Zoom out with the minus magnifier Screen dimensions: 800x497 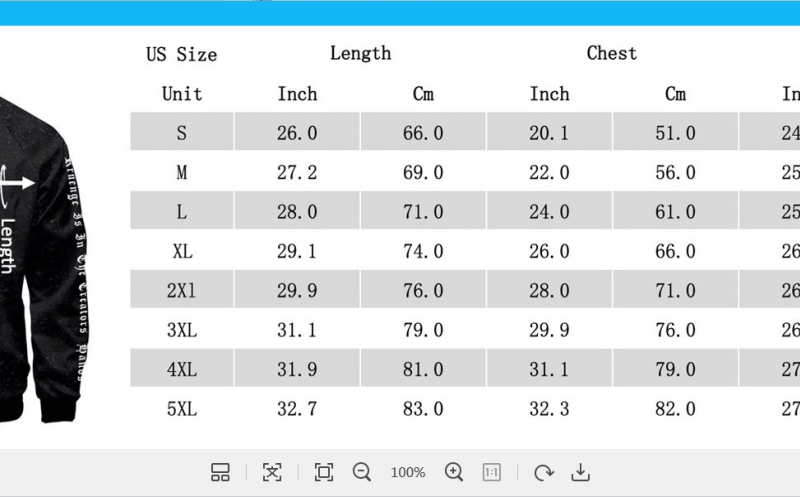(362, 472)
